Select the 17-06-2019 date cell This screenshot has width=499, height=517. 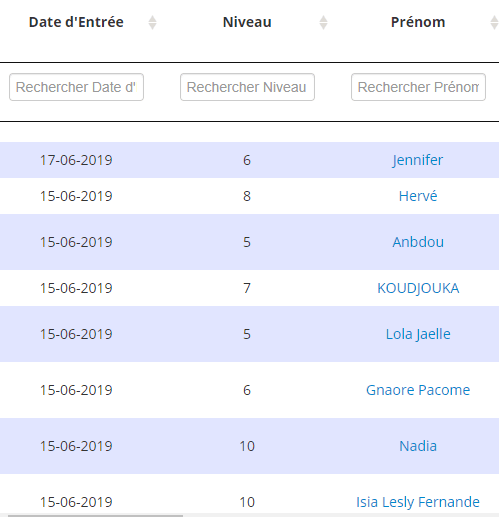click(76, 160)
